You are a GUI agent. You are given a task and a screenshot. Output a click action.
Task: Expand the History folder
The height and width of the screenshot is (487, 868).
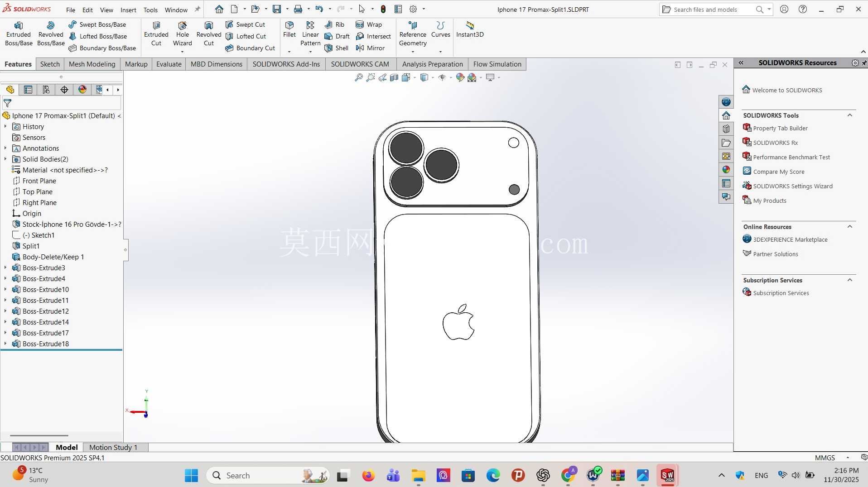[x=5, y=127]
